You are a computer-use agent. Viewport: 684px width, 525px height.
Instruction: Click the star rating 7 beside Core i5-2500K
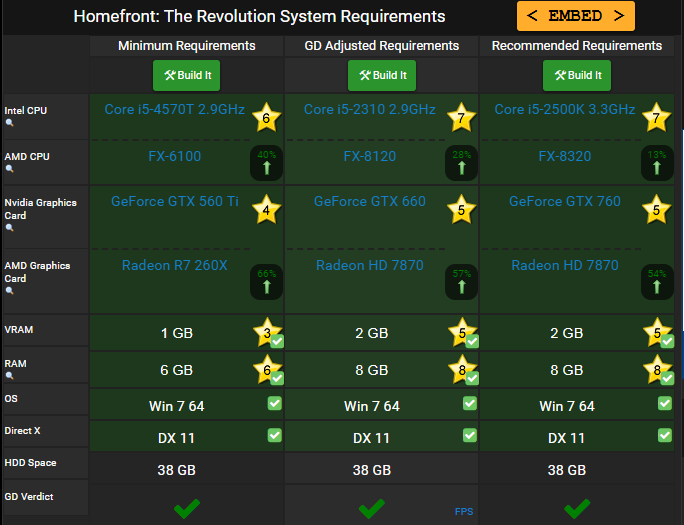tap(656, 117)
